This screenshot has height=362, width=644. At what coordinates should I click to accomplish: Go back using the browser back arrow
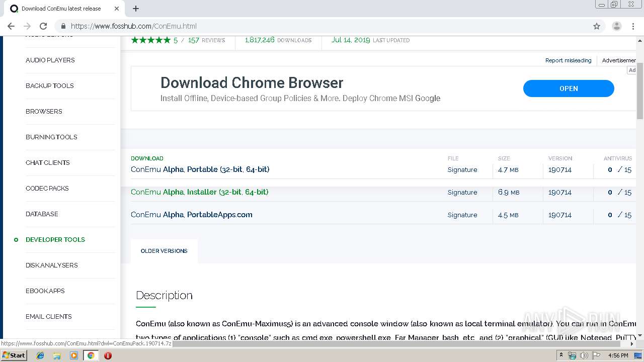click(x=11, y=26)
